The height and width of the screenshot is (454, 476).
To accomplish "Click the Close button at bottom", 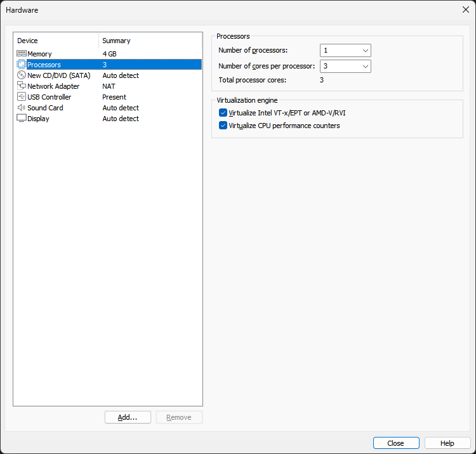I will [396, 443].
